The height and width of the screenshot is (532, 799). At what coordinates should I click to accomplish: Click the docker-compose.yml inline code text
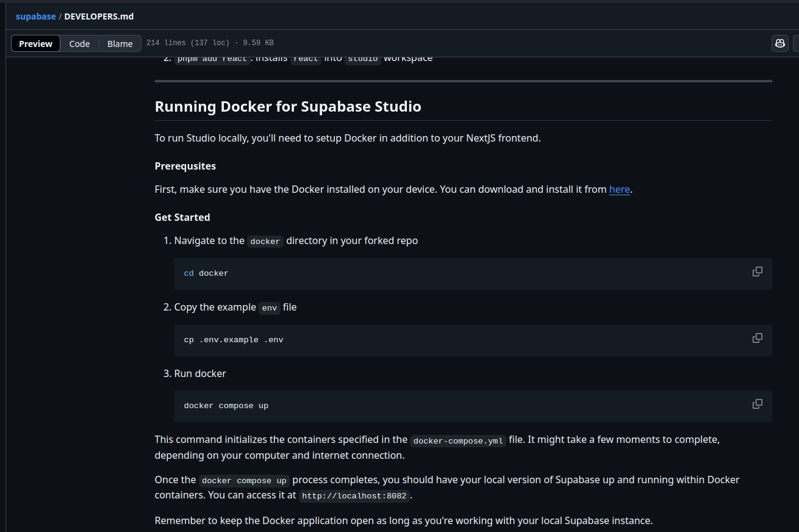[x=458, y=440]
